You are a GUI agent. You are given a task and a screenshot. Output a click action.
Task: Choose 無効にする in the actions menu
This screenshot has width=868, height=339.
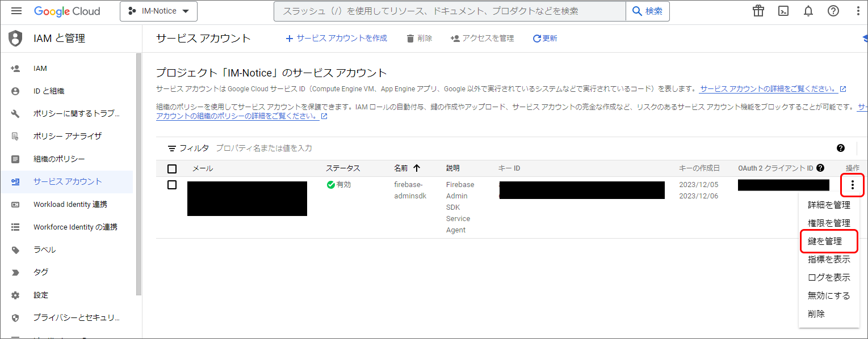click(829, 295)
